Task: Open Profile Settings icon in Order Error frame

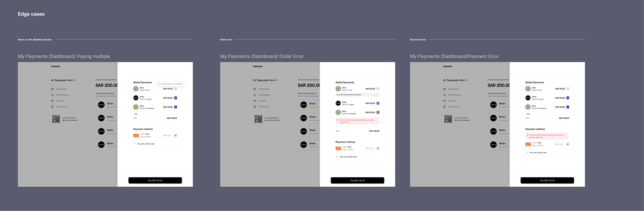Action: click(x=255, y=95)
